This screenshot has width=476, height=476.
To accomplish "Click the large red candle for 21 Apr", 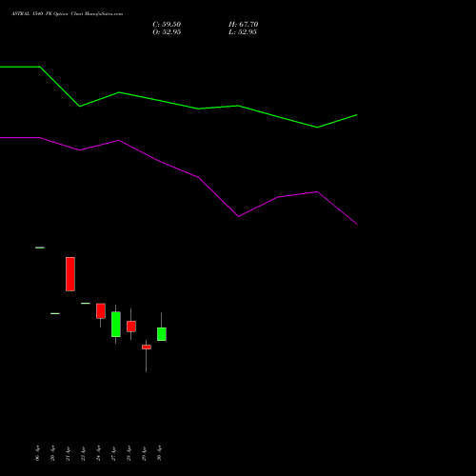I will click(70, 274).
